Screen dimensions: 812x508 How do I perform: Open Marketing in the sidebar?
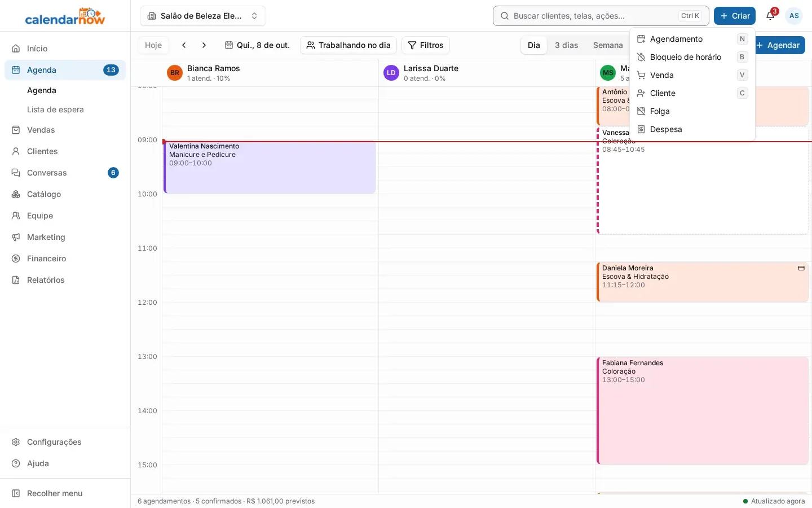point(65,237)
